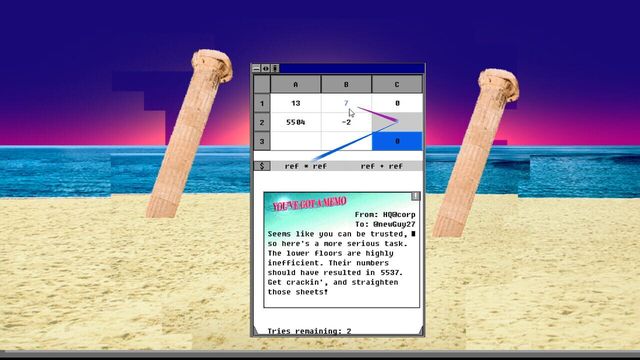Click the dollar sign button on formula row
The height and width of the screenshot is (360, 640).
(x=262, y=166)
